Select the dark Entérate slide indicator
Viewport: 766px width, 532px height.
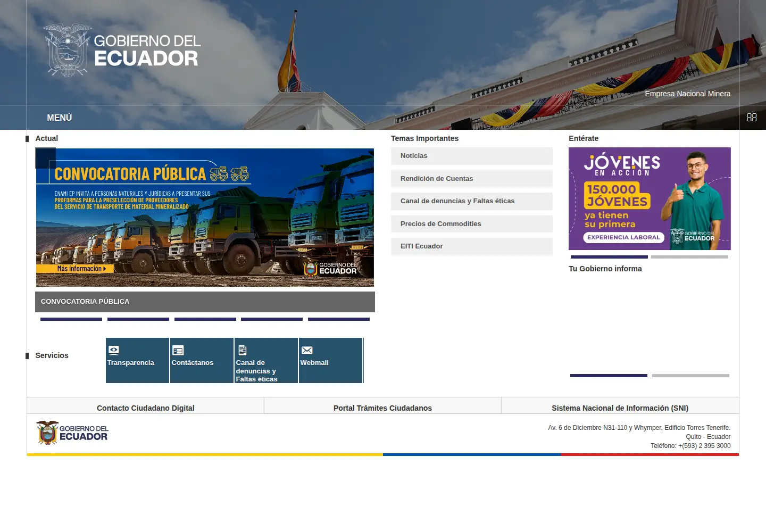[609, 257]
